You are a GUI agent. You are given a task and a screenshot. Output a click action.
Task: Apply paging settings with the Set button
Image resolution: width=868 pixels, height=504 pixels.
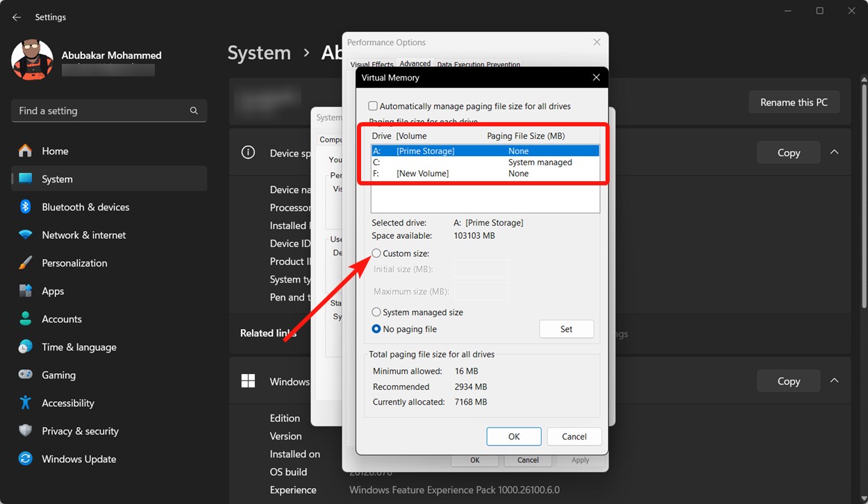coord(566,328)
